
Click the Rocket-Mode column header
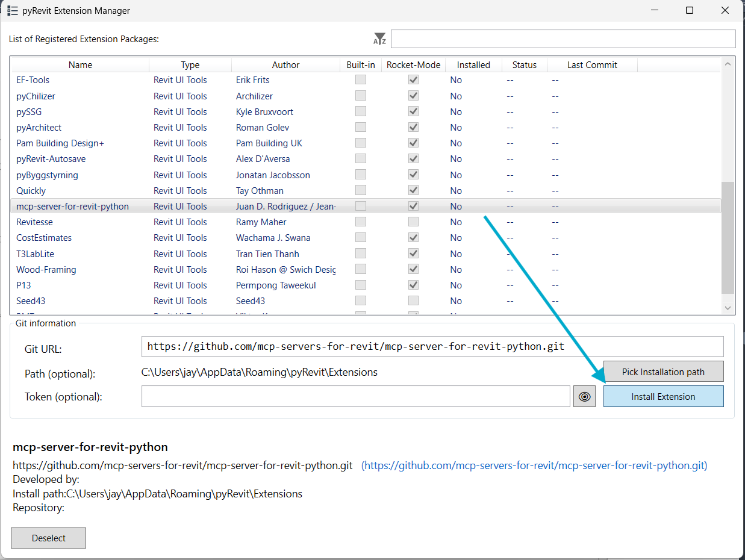point(413,65)
